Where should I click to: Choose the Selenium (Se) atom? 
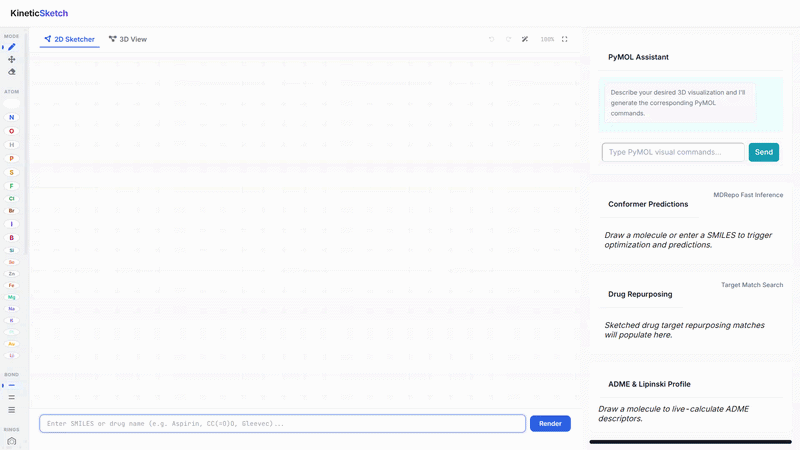coord(12,262)
